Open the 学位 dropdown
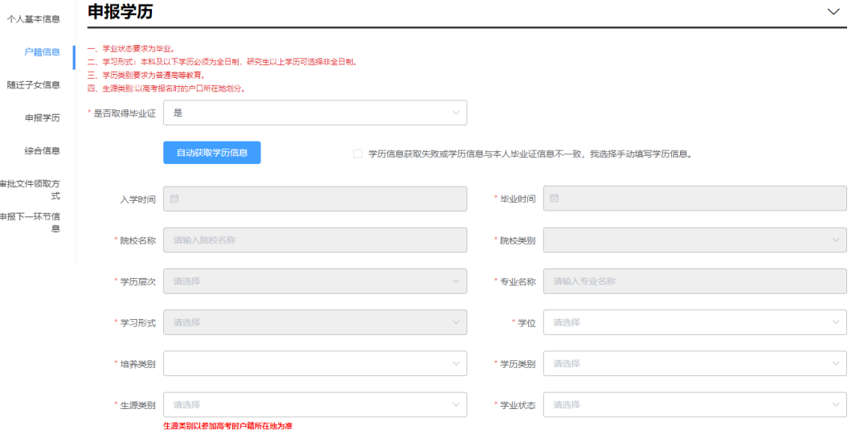The height and width of the screenshot is (442, 868). coord(694,322)
